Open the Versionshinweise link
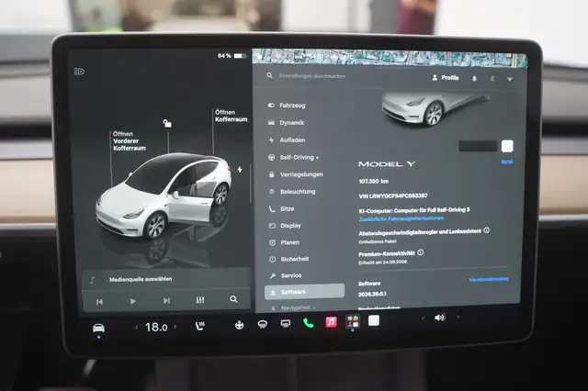588x391 pixels. click(489, 279)
